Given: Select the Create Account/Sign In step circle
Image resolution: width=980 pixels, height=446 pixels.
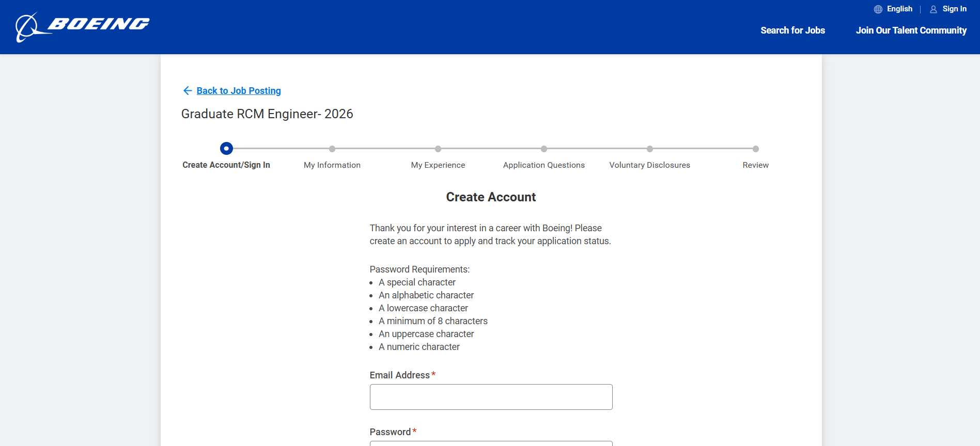Looking at the screenshot, I should click(226, 149).
